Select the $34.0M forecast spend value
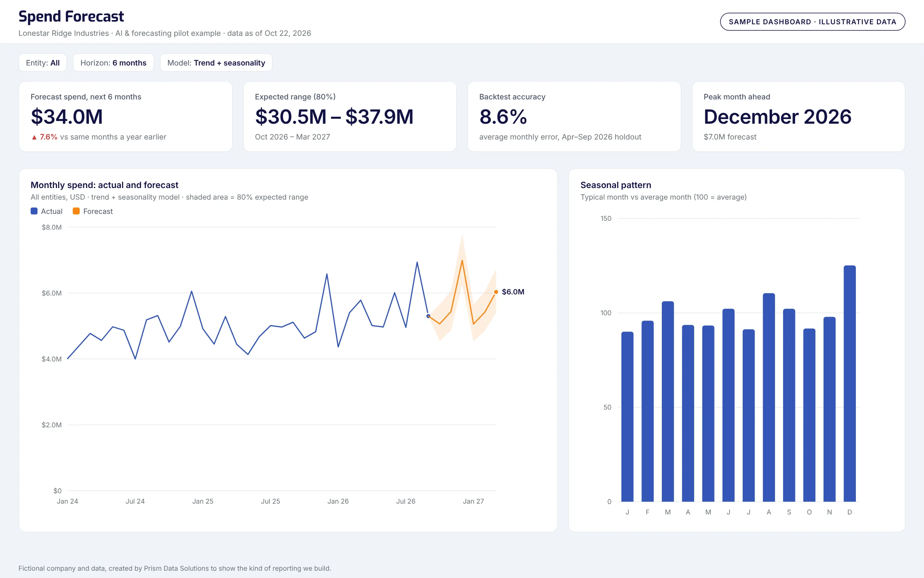 (67, 117)
